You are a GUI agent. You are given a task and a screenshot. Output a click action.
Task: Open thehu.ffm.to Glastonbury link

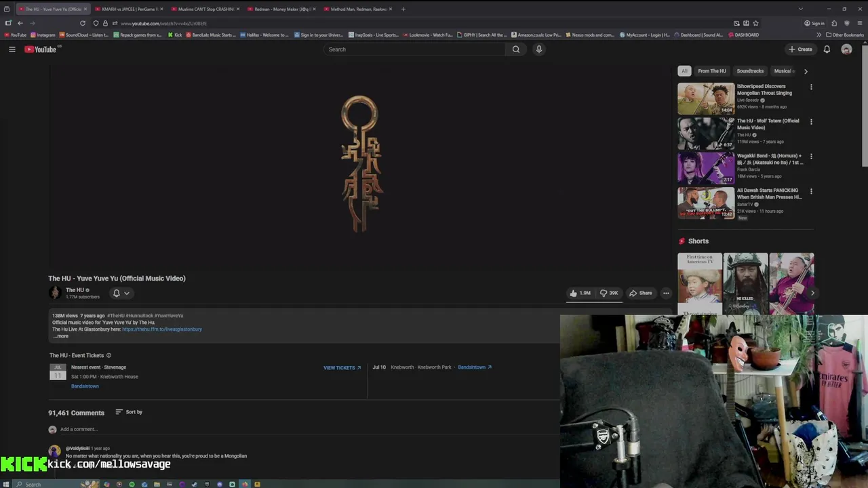pos(162,329)
